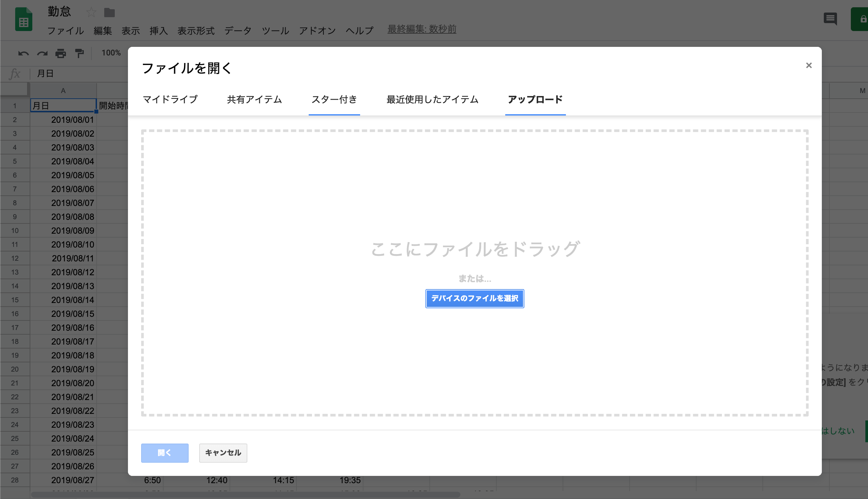Switch to the 最近使用したアイテム tab
Viewport: 868px width, 499px height.
point(432,100)
